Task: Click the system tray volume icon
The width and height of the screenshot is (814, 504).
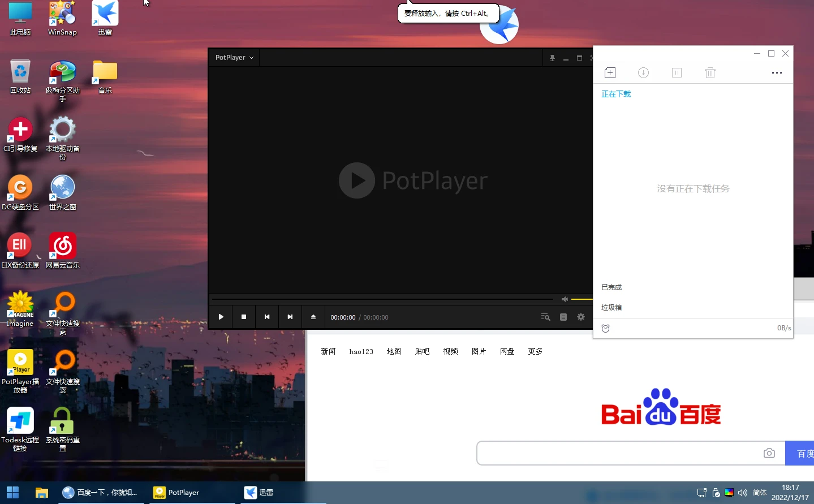Action: [x=743, y=493]
